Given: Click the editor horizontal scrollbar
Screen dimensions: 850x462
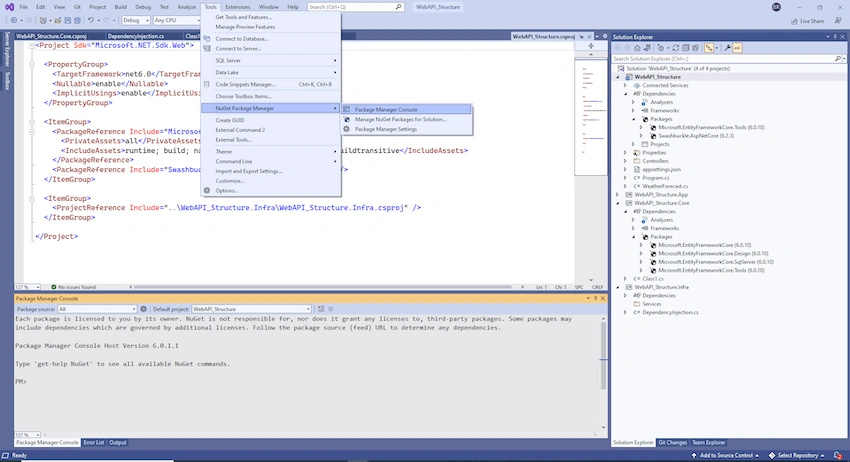Looking at the screenshot, I should [323, 287].
